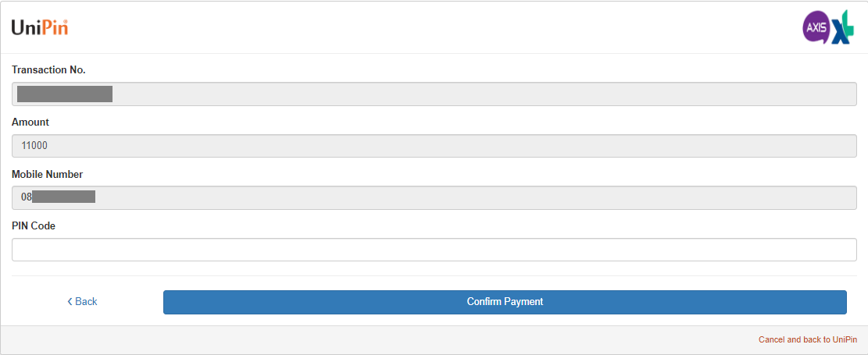This screenshot has height=355, width=868.
Task: Click the purple AXIS operator logo
Action: click(x=816, y=29)
